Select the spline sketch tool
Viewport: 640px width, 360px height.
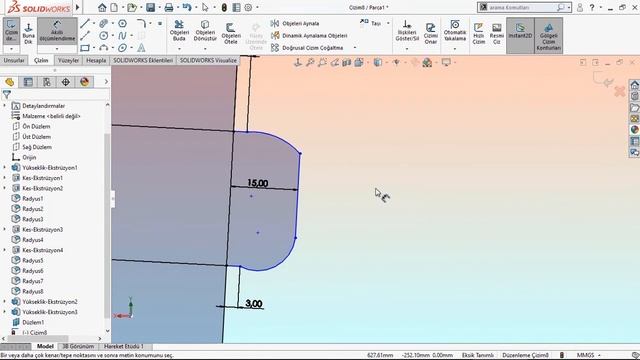(122, 36)
